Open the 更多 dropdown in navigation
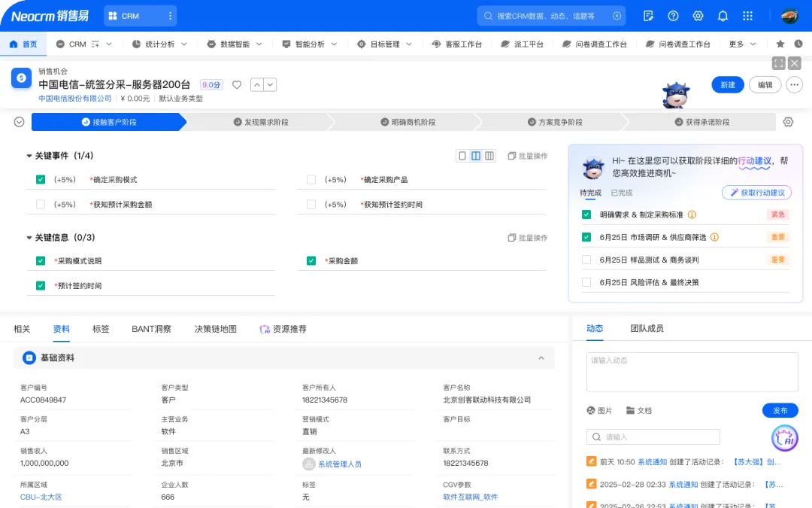Viewport: 812px width, 508px height. point(742,44)
